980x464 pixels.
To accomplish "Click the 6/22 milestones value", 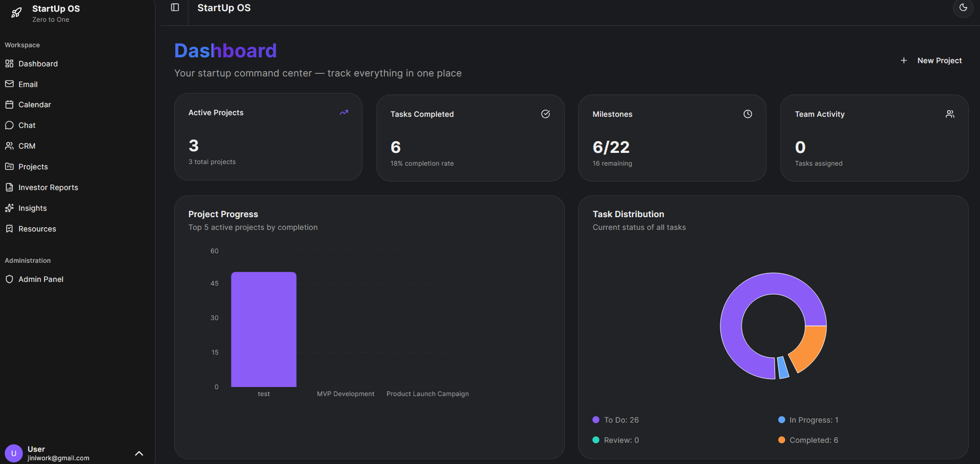I will click(x=611, y=147).
